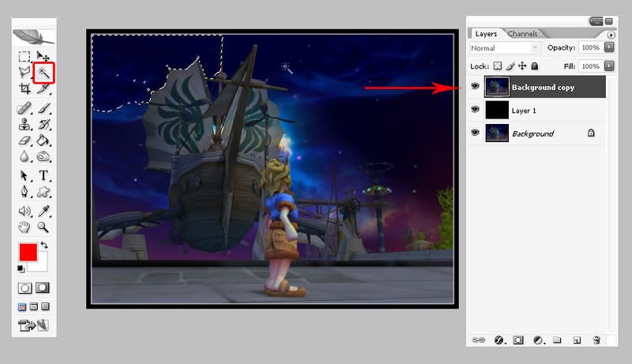Select the Sponge tool
632x364 pixels.
point(43,156)
